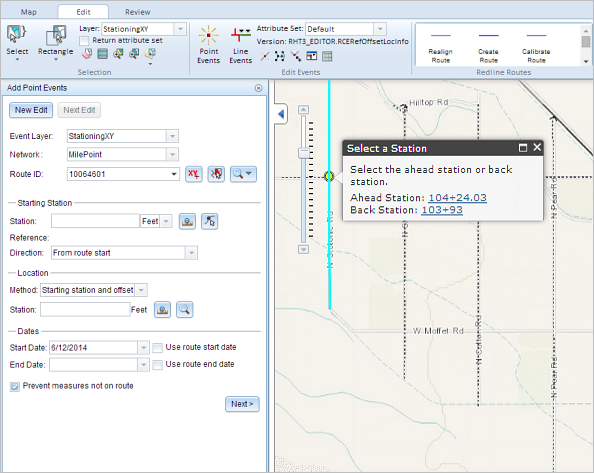
Task: Open the Feet units dropdown
Action: click(166, 221)
